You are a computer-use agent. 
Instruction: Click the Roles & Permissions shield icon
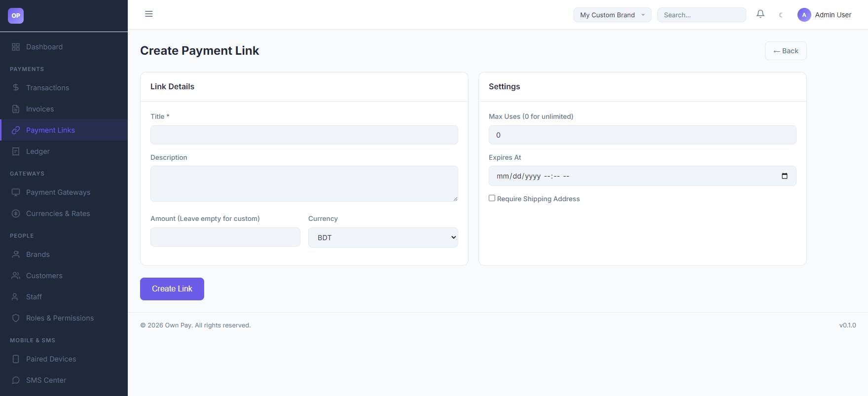click(16, 318)
